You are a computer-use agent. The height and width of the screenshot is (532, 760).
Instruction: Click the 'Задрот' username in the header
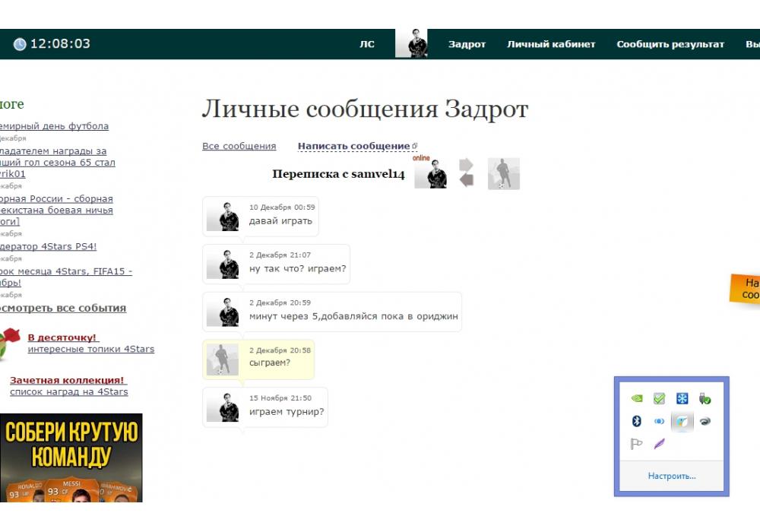click(467, 44)
